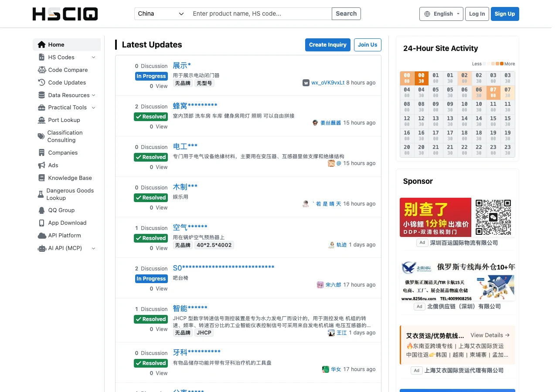558x392 pixels.
Task: Click the Code Compare balance-scale icon
Action: (x=42, y=70)
